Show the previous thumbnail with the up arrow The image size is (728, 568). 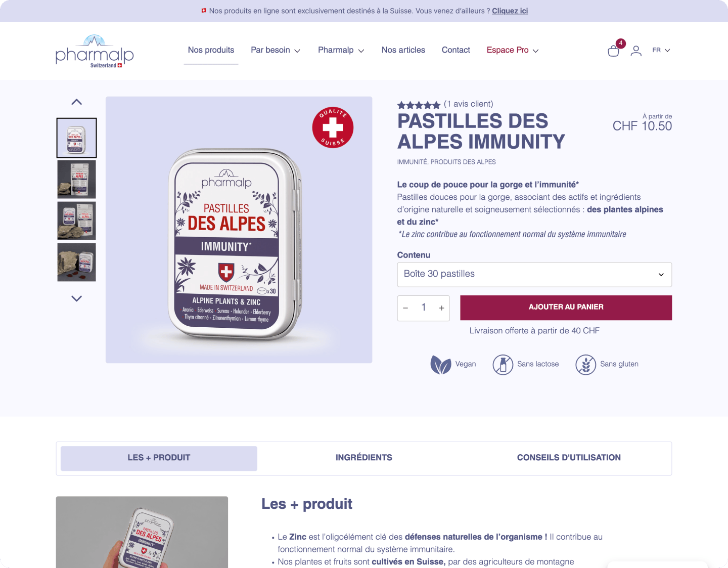coord(76,102)
